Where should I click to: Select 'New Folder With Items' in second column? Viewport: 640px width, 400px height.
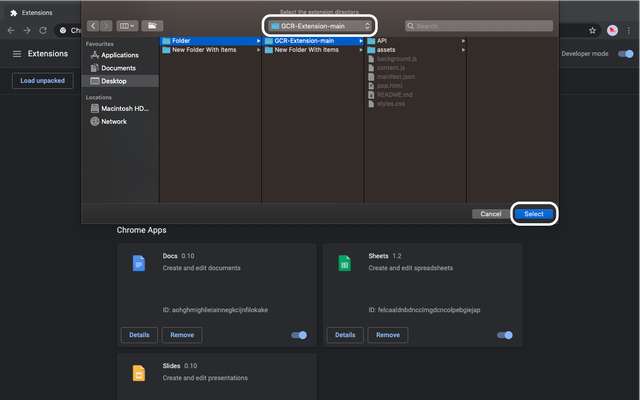pos(313,50)
